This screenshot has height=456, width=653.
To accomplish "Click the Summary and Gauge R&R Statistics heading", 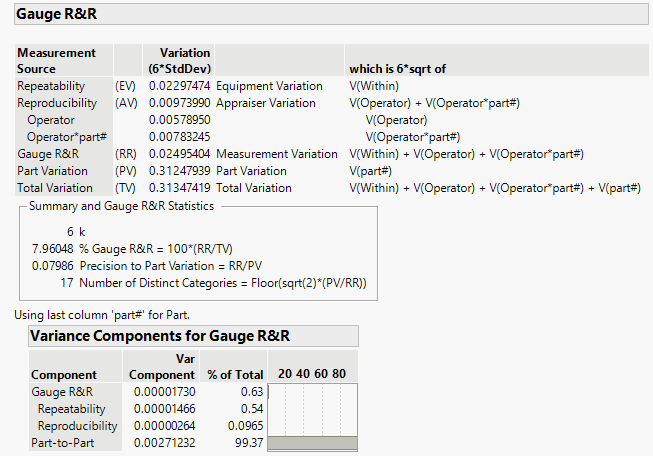I will pyautogui.click(x=121, y=206).
